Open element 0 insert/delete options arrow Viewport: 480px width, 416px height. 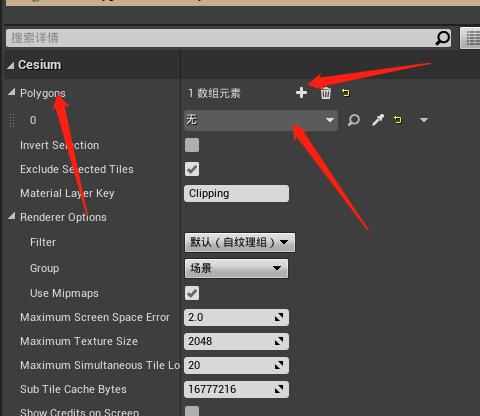(424, 120)
